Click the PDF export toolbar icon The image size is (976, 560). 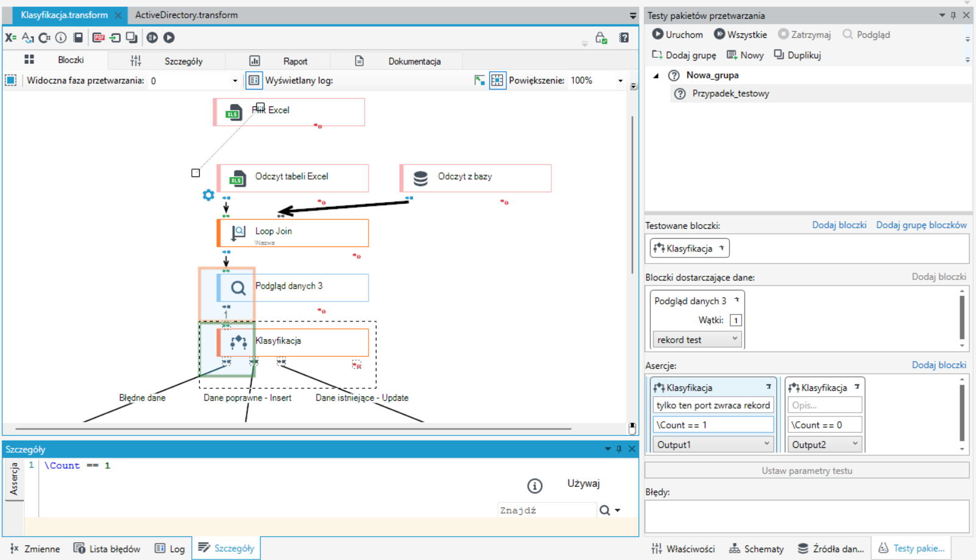pos(98,38)
